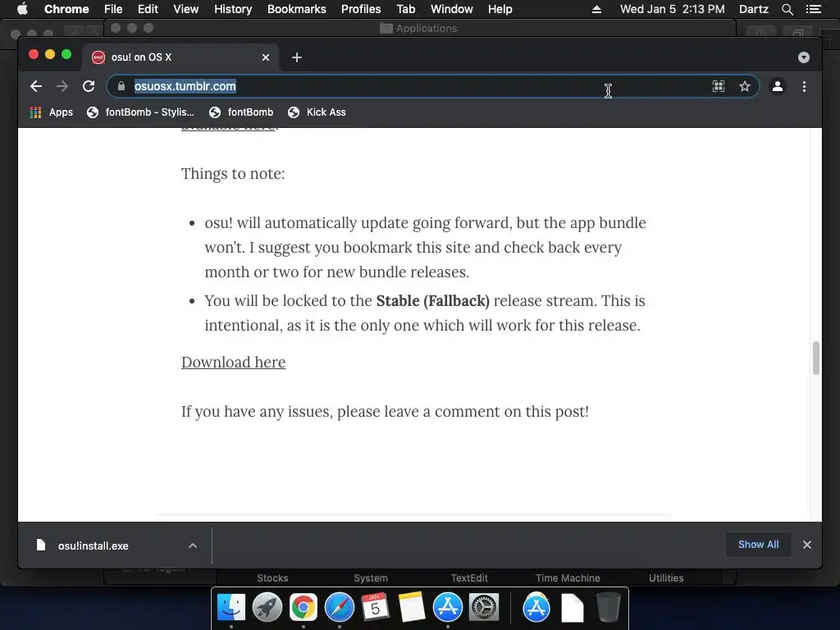840x630 pixels.
Task: Click the forward navigation arrow
Action: [62, 86]
